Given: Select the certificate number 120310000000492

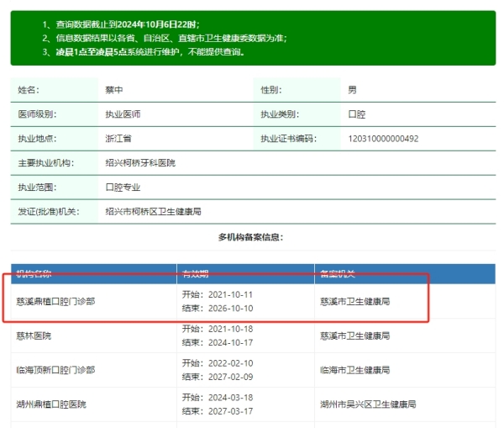Looking at the screenshot, I should coord(382,139).
